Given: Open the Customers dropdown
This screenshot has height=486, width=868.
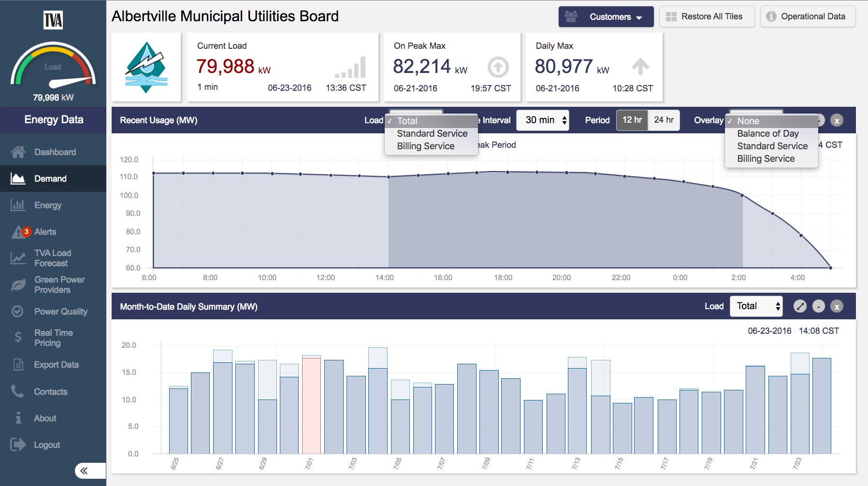Looking at the screenshot, I should click(606, 17).
